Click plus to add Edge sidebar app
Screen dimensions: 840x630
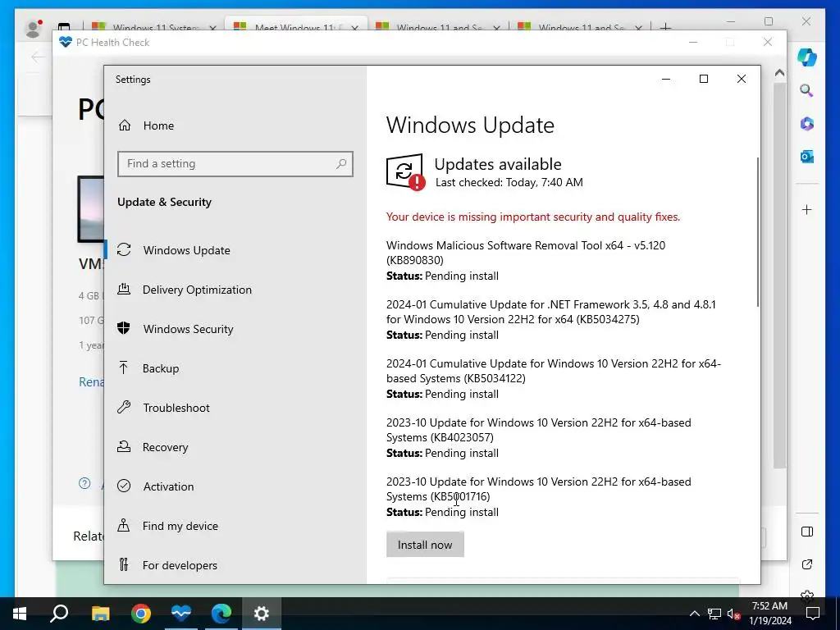807,209
